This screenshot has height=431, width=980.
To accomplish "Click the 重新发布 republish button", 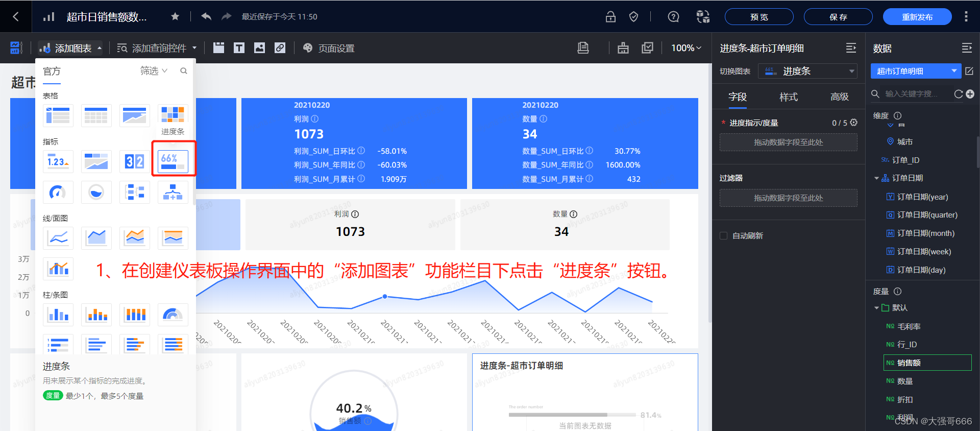I will pyautogui.click(x=917, y=17).
